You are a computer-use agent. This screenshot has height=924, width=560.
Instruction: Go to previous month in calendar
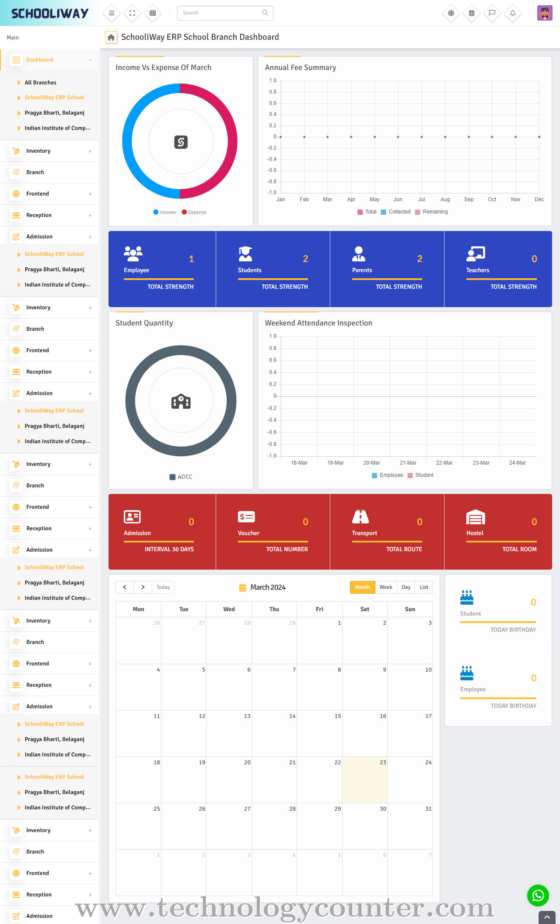125,587
